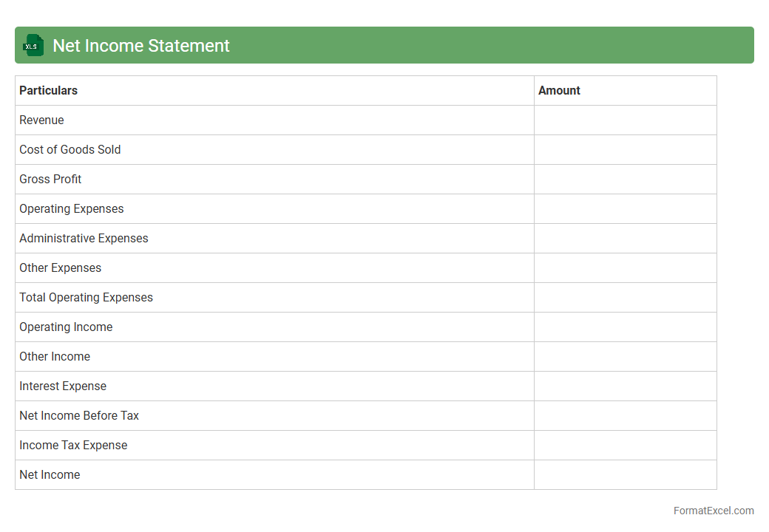Select the Net Income Before Tax label
This screenshot has width=769, height=532.
point(79,415)
